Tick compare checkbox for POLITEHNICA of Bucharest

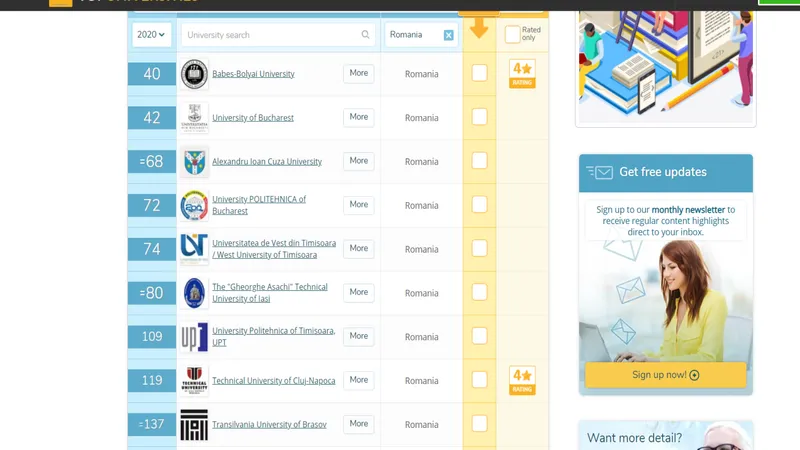tap(479, 205)
